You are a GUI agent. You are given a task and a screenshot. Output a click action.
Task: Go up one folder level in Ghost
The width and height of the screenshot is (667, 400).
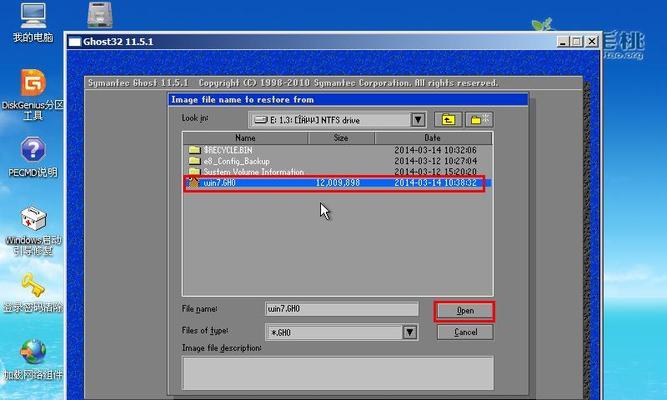click(448, 120)
